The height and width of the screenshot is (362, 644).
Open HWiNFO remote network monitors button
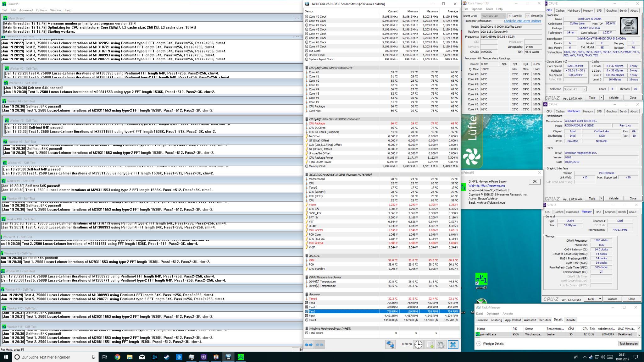pos(390,345)
